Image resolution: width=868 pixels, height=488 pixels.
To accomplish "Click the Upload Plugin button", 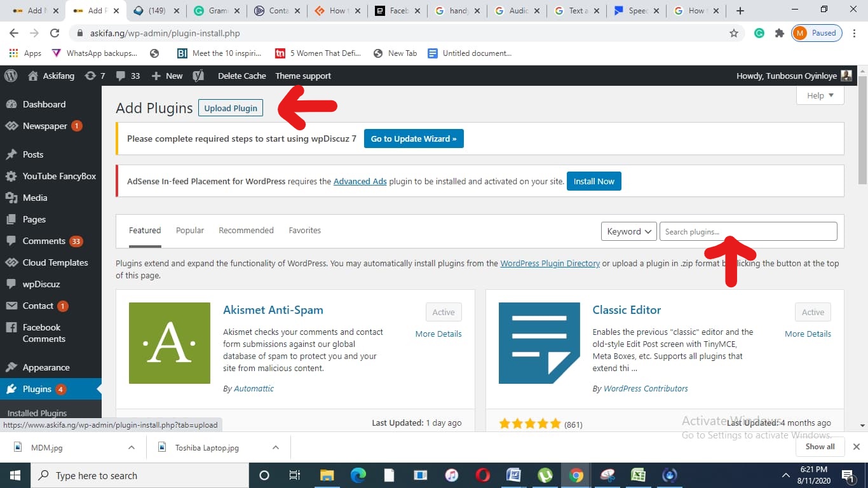I will point(231,108).
